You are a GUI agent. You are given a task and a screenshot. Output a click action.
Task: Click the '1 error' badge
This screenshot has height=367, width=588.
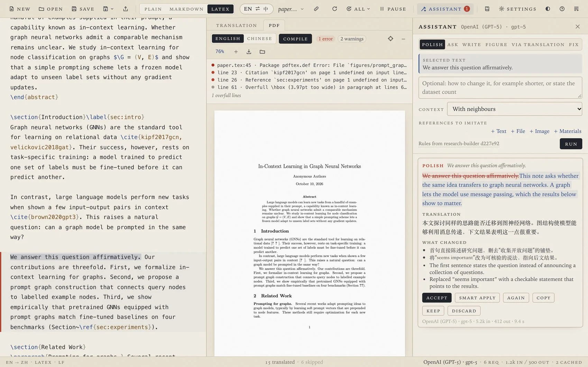[x=325, y=39]
